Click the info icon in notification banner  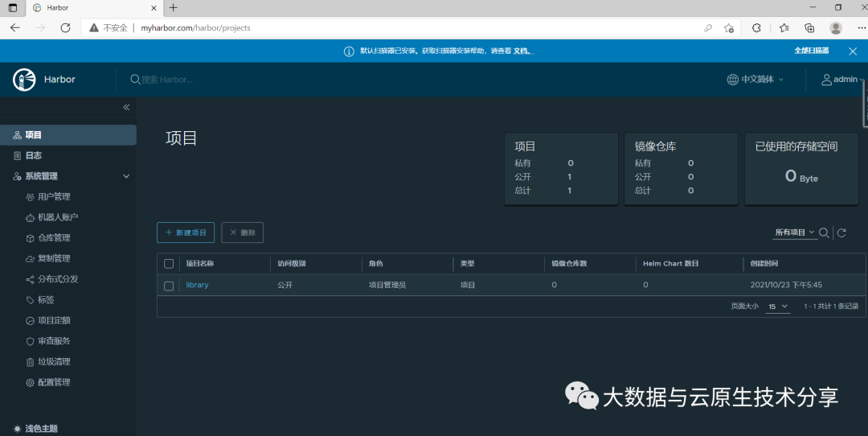click(349, 51)
